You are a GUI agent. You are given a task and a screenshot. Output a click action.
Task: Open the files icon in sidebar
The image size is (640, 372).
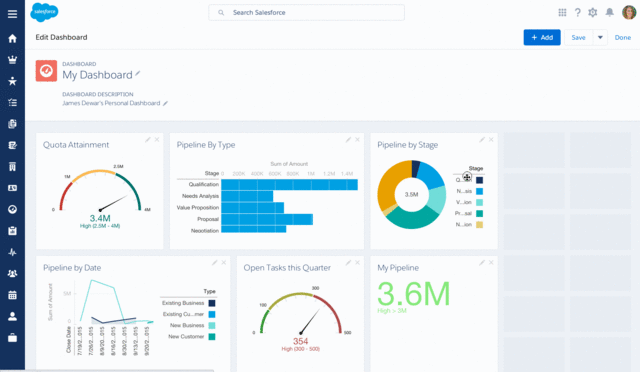coord(12,124)
